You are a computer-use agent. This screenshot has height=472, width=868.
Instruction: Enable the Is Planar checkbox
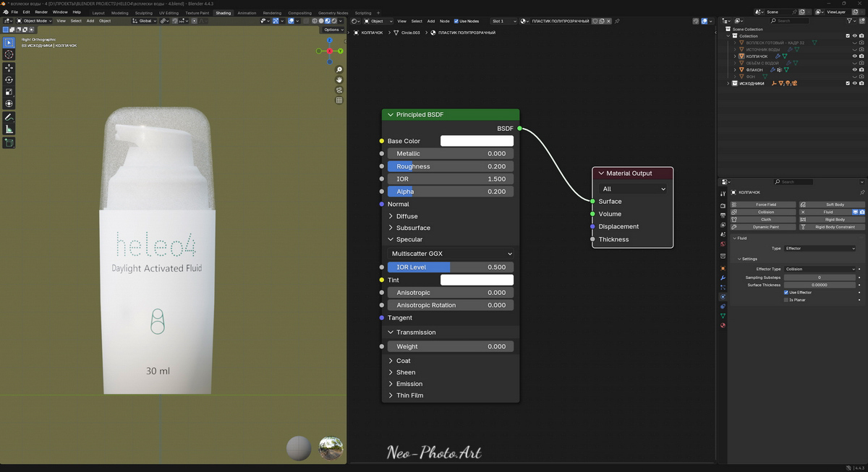tap(786, 300)
